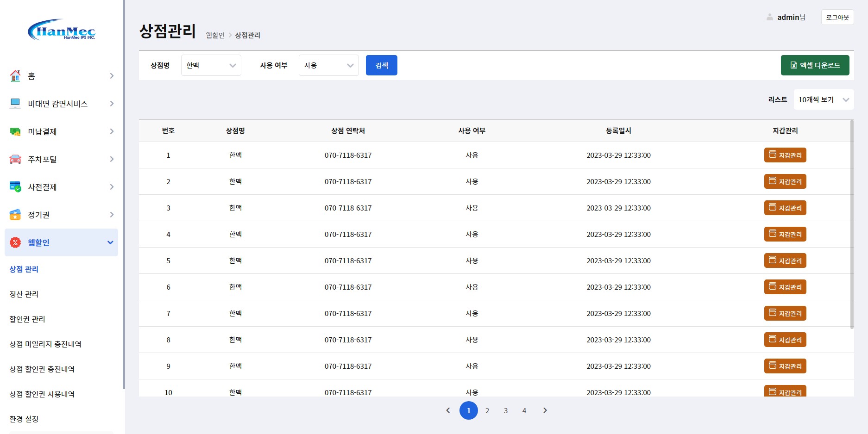Click the 웹할인 percent badge icon

[15, 242]
